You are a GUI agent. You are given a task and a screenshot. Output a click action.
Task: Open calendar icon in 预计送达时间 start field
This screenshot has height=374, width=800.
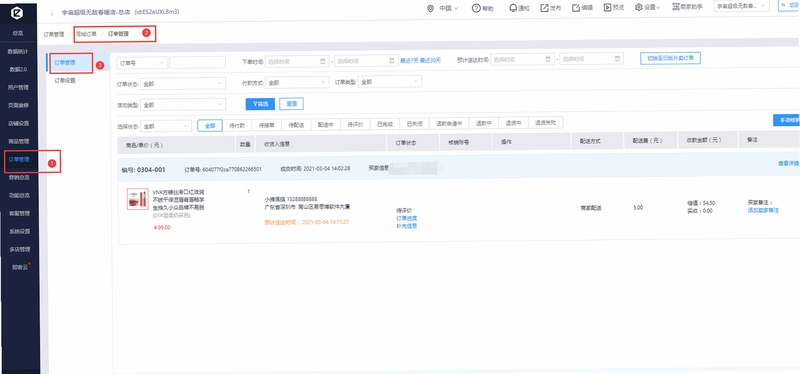pyautogui.click(x=547, y=59)
